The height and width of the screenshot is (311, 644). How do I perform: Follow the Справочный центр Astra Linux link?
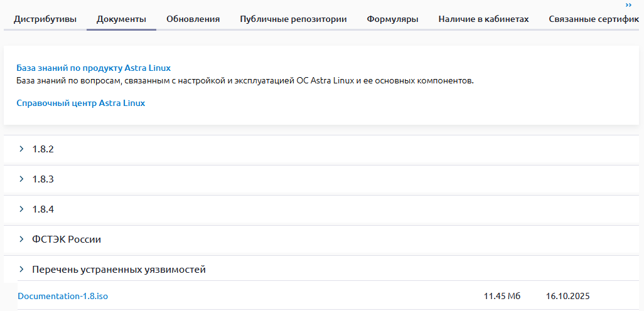point(81,103)
